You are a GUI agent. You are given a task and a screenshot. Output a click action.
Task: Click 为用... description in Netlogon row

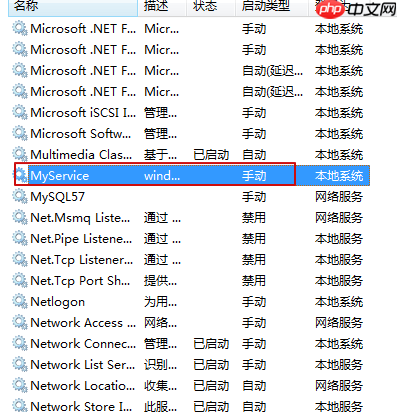(x=160, y=302)
